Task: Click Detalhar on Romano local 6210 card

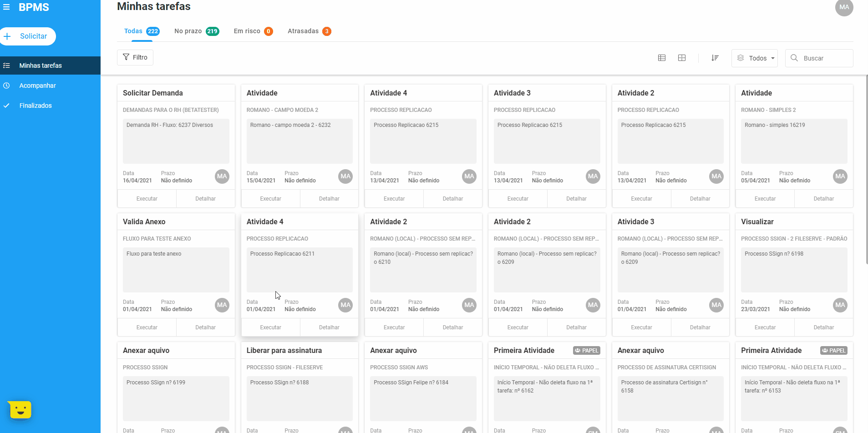Action: pos(453,327)
